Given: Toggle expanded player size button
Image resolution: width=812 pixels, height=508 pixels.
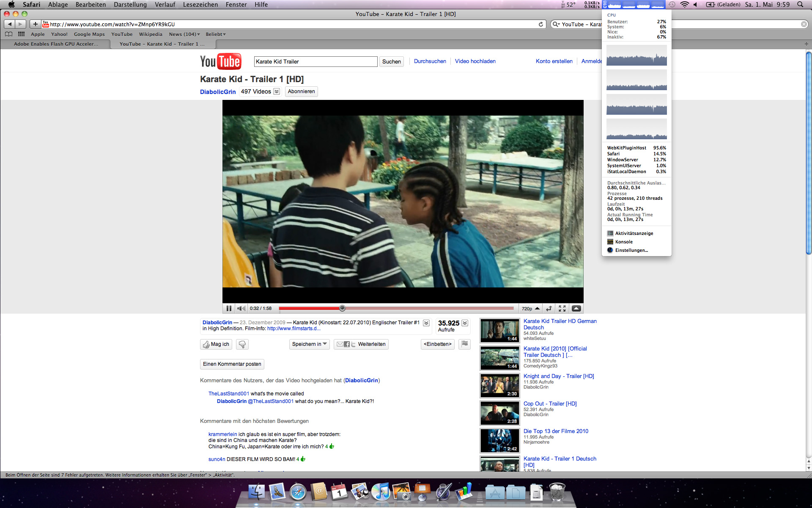Looking at the screenshot, I should [576, 309].
